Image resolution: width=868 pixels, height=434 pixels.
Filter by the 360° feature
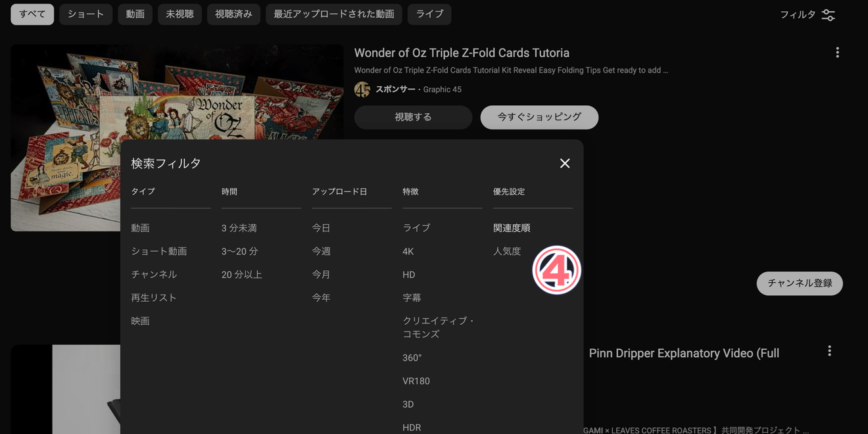[x=412, y=358]
